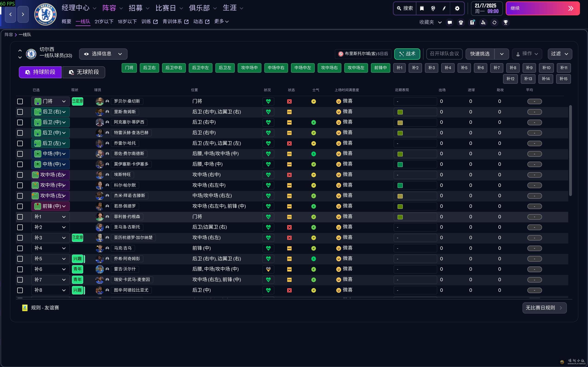Click the trophy competitions shortcut icon
The height and width of the screenshot is (367, 588).
point(506,22)
